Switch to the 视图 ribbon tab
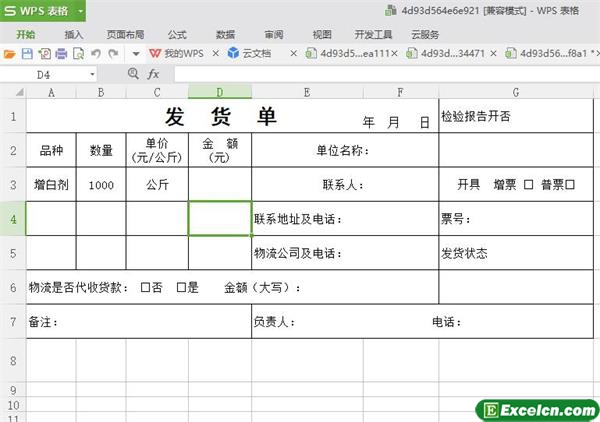 [x=322, y=35]
